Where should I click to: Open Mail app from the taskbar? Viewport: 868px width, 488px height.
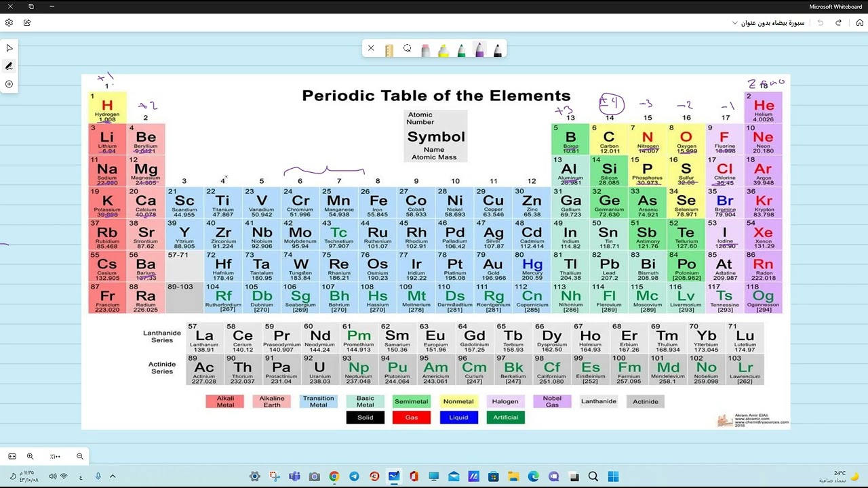(454, 476)
